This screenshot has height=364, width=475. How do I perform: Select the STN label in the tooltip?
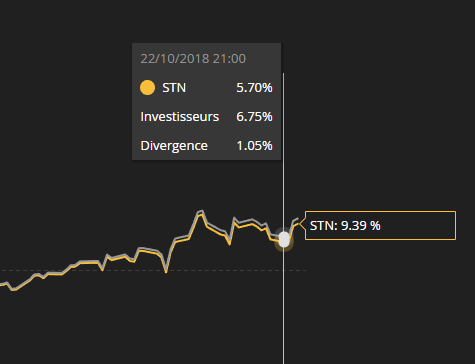click(x=174, y=88)
